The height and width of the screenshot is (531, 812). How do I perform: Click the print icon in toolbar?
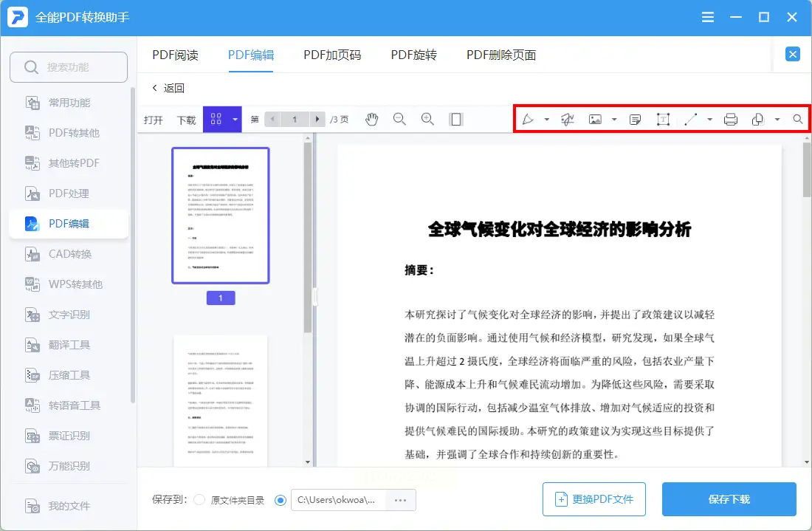click(731, 120)
